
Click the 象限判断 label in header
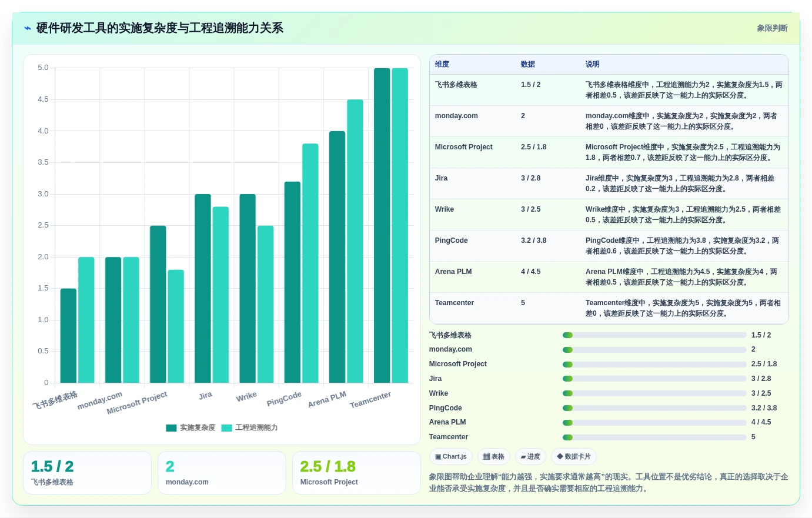[x=772, y=28]
